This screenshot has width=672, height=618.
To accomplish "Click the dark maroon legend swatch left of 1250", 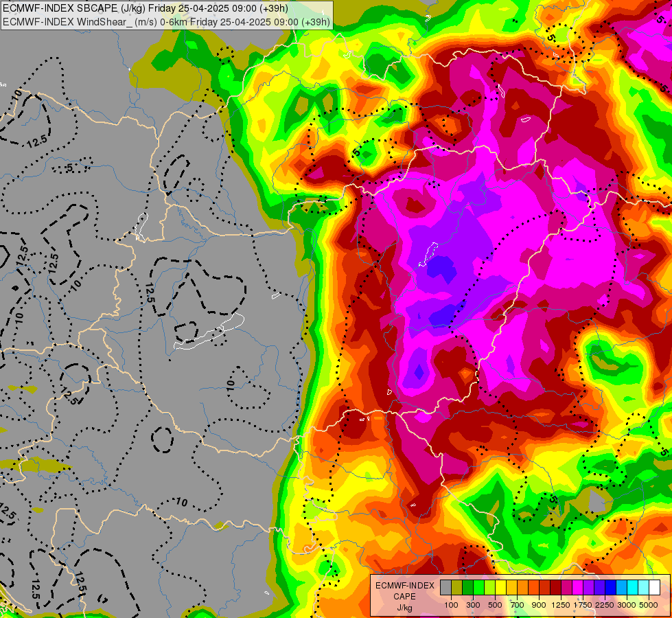I will tap(555, 588).
